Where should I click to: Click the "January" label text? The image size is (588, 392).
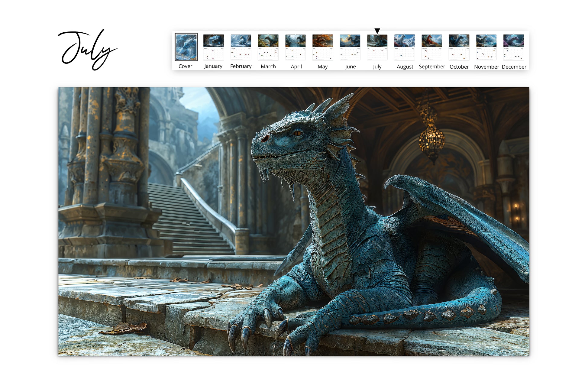point(213,66)
